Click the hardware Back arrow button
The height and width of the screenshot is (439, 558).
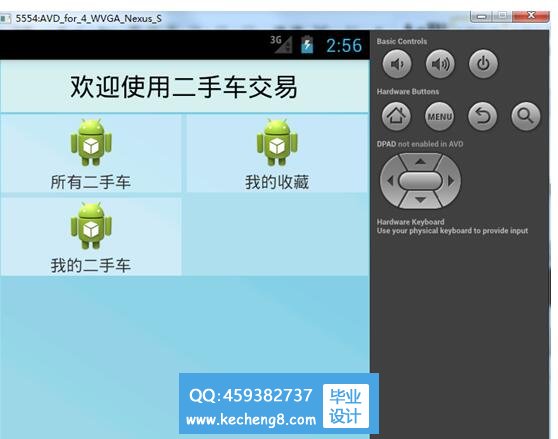(x=483, y=116)
